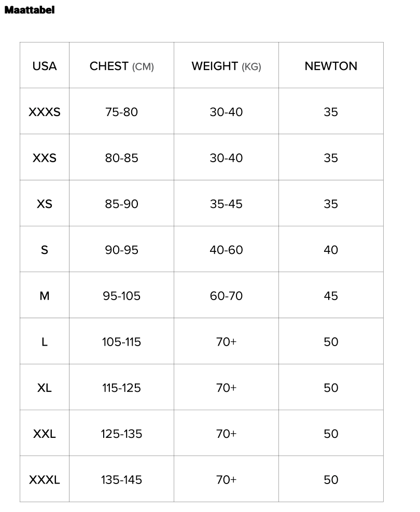Click the M size row label
420x512 pixels.
[45, 296]
